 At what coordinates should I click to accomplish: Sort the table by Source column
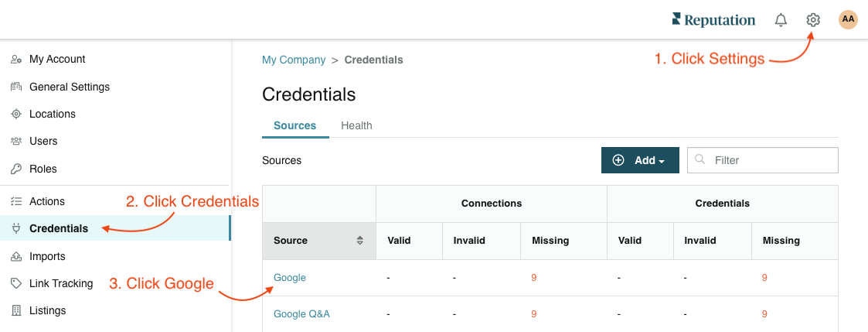pyautogui.click(x=360, y=241)
